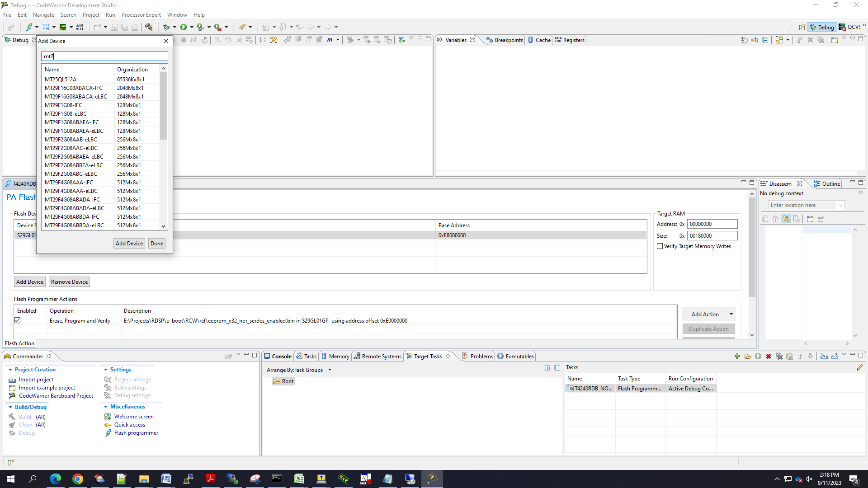The width and height of the screenshot is (868, 488).
Task: Click the Debug bug toolbar icon
Action: tap(166, 27)
